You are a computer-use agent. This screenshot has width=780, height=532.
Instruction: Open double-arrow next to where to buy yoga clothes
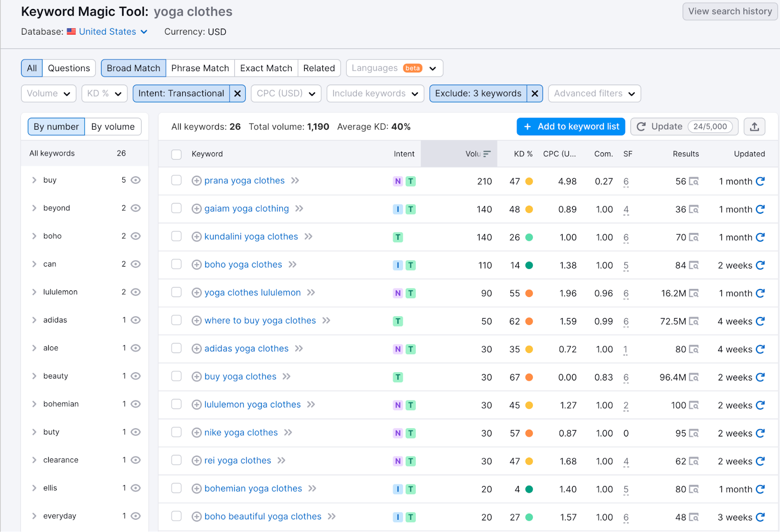(326, 321)
